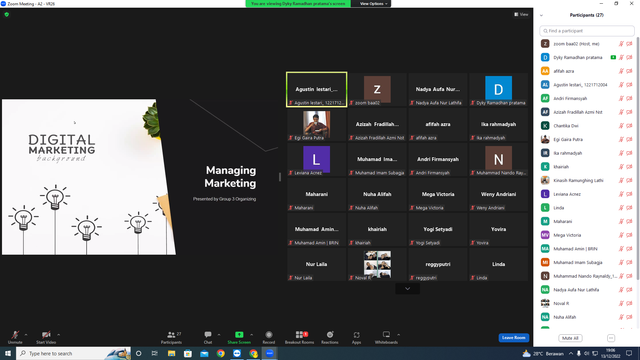Click Nadya Aufa Nur Lathifa avatar in list
This screenshot has width=640, height=360.
click(x=545, y=290)
